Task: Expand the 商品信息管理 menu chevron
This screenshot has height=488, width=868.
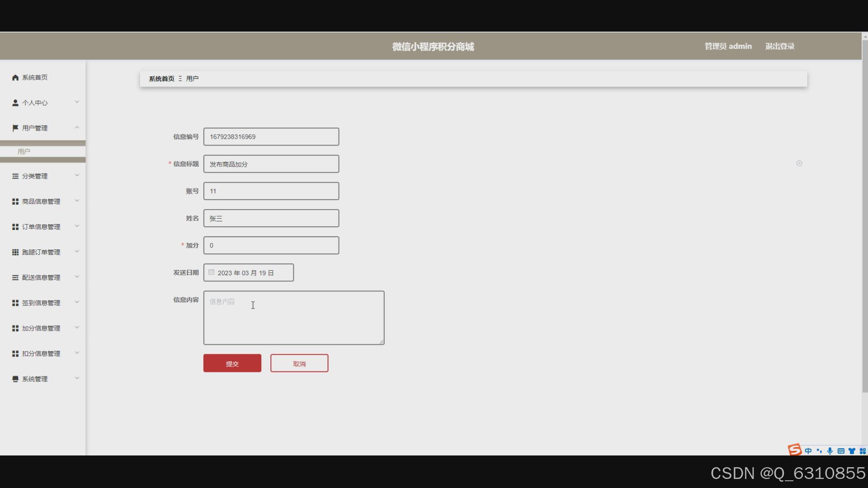Action: tap(77, 201)
